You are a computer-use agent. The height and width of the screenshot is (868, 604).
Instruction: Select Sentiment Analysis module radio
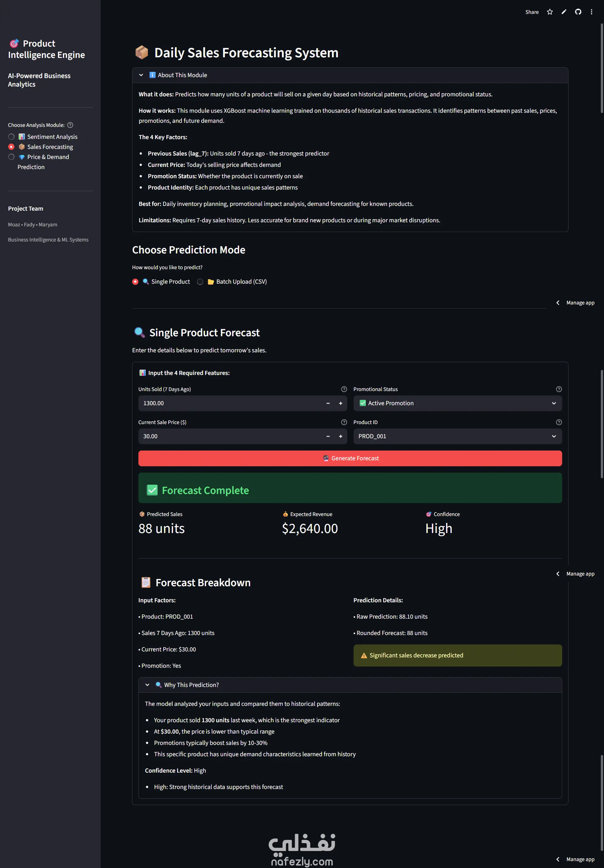pos(11,137)
